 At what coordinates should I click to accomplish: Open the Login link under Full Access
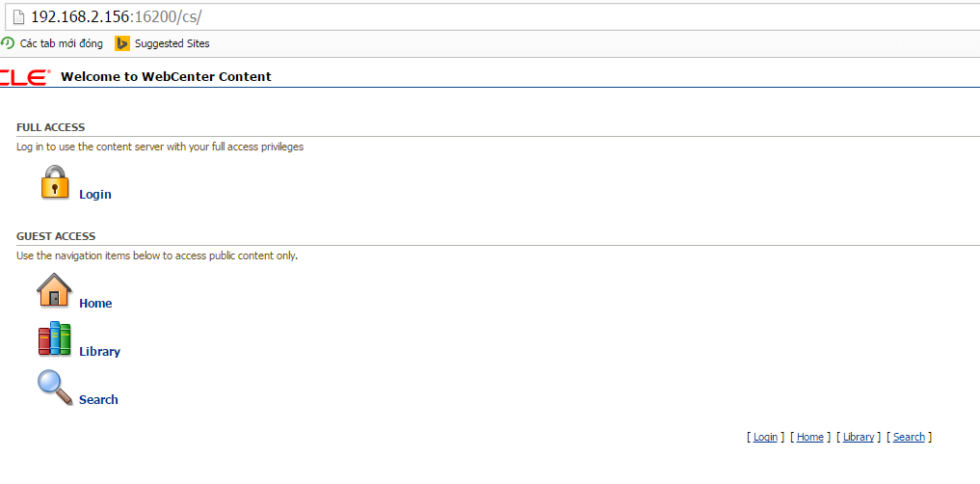[x=95, y=195]
